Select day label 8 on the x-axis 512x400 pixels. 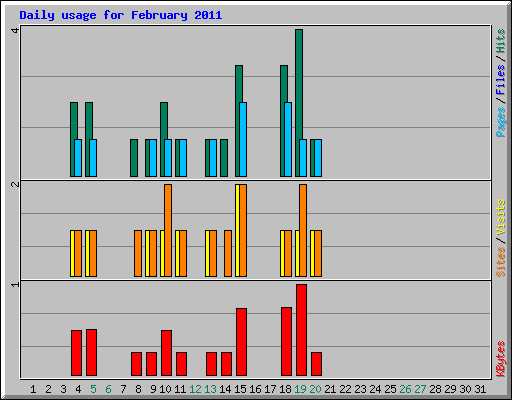[x=138, y=389]
